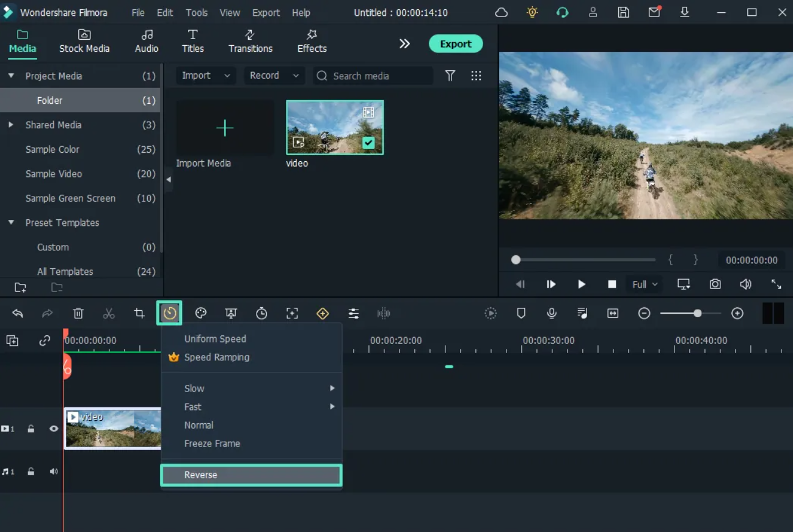This screenshot has height=532, width=793.
Task: Click the Export button
Action: point(456,44)
